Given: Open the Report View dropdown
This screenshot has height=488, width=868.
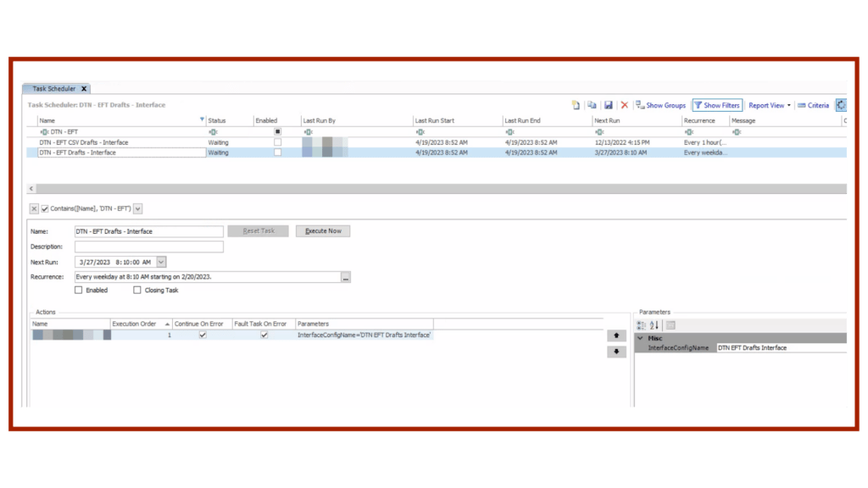Looking at the screenshot, I should click(770, 105).
